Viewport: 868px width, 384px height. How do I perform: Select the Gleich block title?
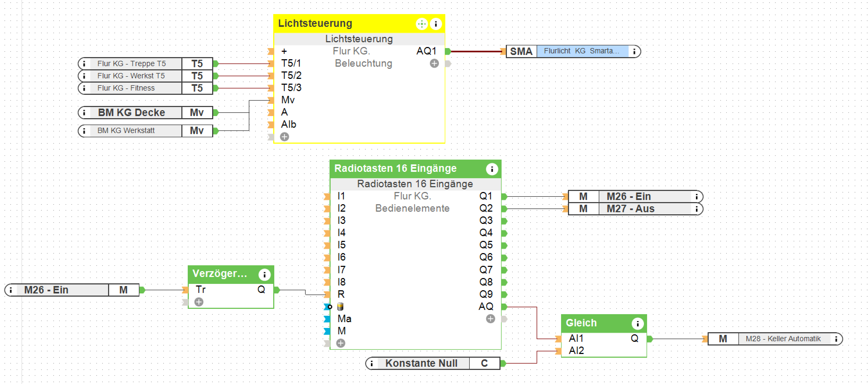581,323
